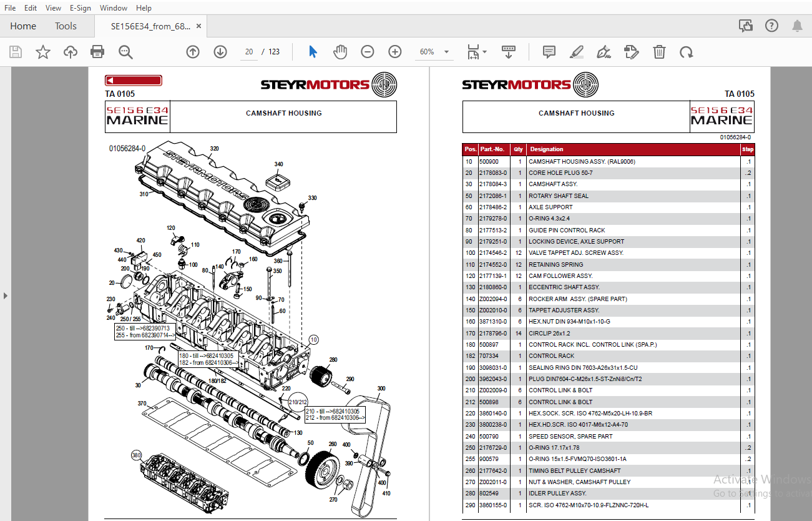The width and height of the screenshot is (812, 521).
Task: Click diagram callout number 320
Action: (x=214, y=149)
